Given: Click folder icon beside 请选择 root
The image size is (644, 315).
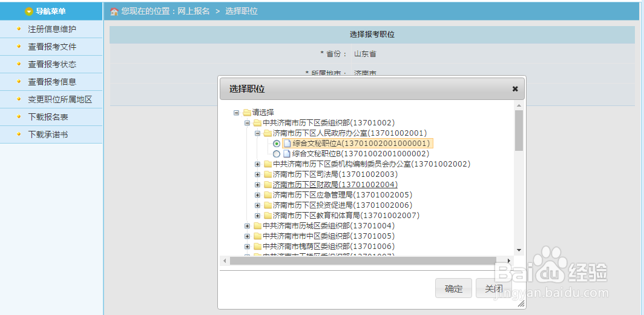Looking at the screenshot, I should tap(247, 112).
